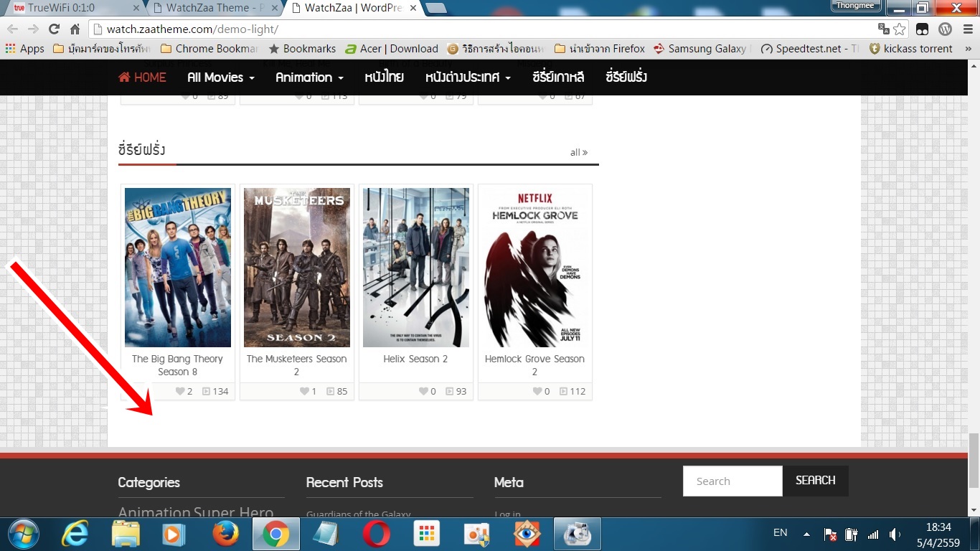
Task: Launch Internet Explorer from taskbar
Action: click(x=75, y=534)
